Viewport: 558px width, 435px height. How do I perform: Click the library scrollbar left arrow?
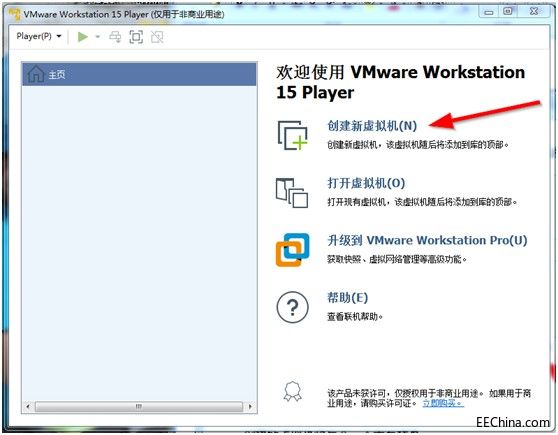(x=28, y=406)
